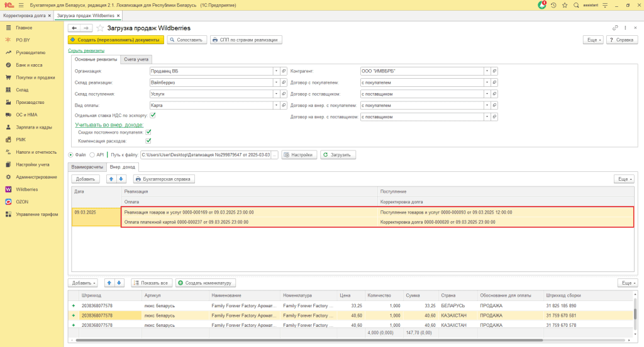This screenshot has width=644, height=347.
Task: Open Зарплата и кадры section
Action: coord(34,127)
